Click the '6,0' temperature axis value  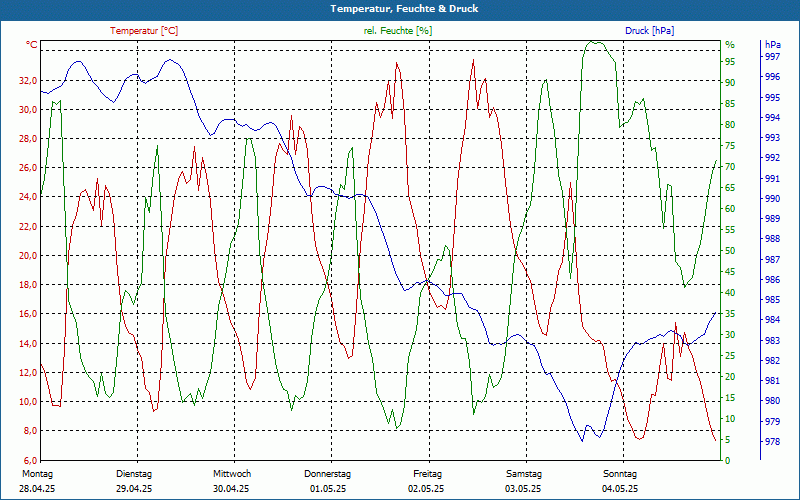(x=31, y=460)
